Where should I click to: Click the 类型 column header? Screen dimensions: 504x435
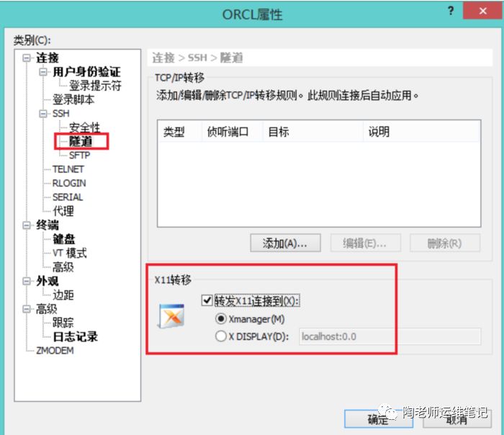pos(180,132)
